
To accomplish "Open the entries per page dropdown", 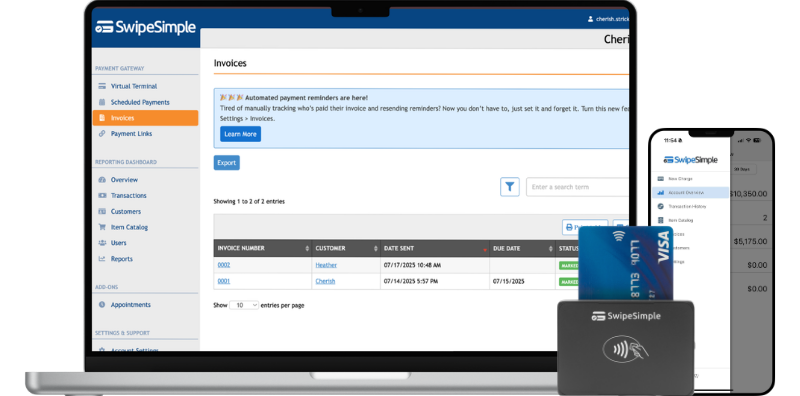I will tap(244, 305).
